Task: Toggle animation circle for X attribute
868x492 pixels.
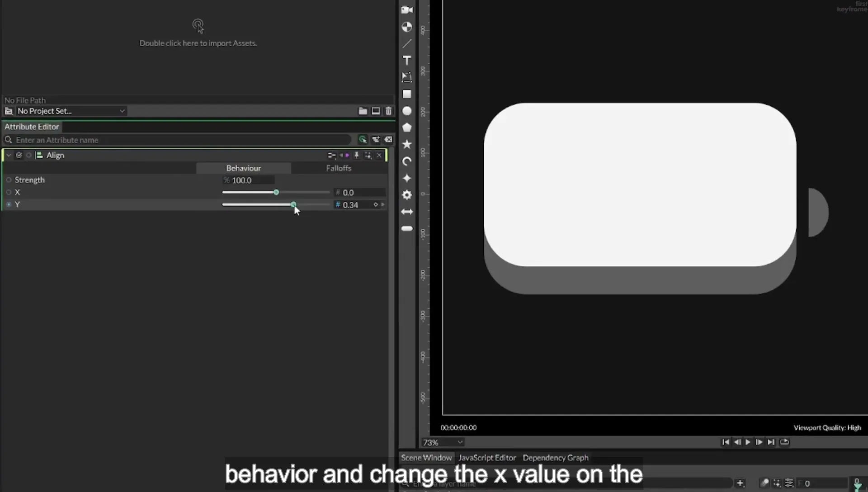Action: (9, 192)
